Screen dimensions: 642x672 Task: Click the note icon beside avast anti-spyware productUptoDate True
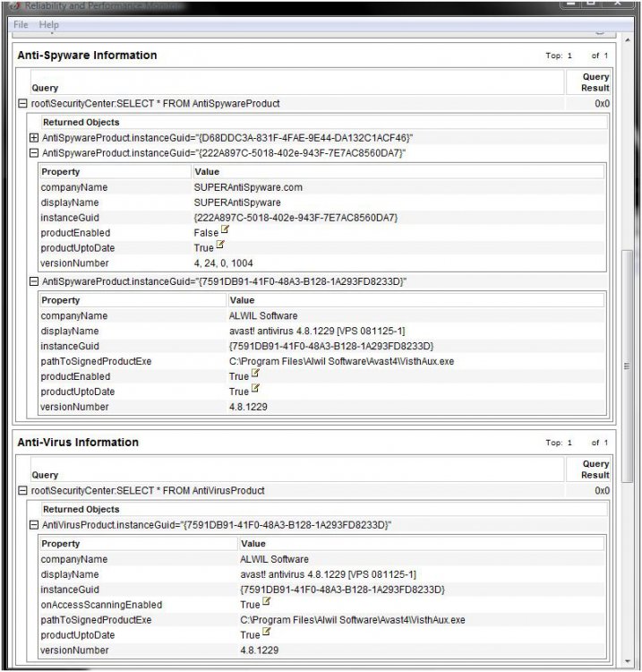pos(255,388)
